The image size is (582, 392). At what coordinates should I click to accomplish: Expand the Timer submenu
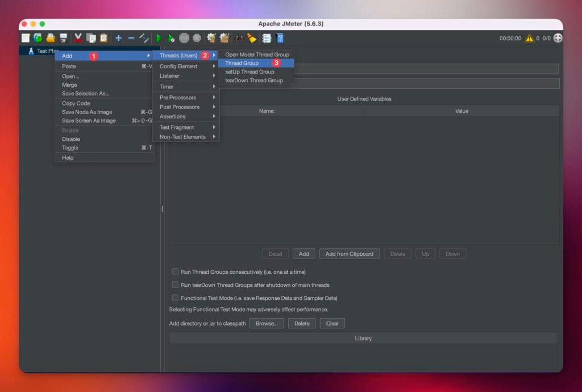tap(186, 86)
